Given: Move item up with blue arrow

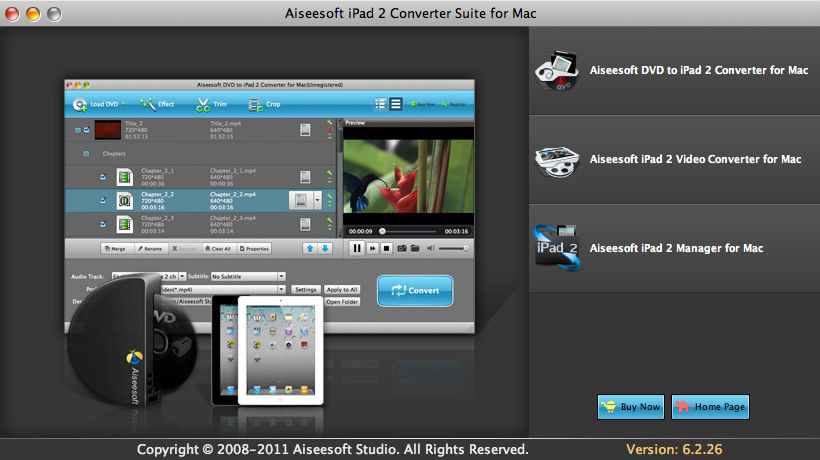Looking at the screenshot, I should click(310, 248).
